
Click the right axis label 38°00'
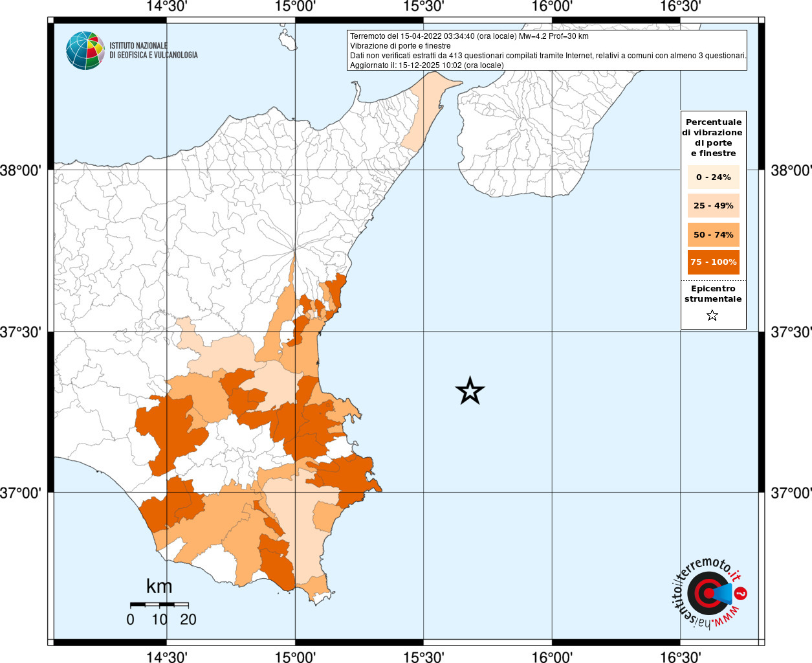click(x=791, y=170)
